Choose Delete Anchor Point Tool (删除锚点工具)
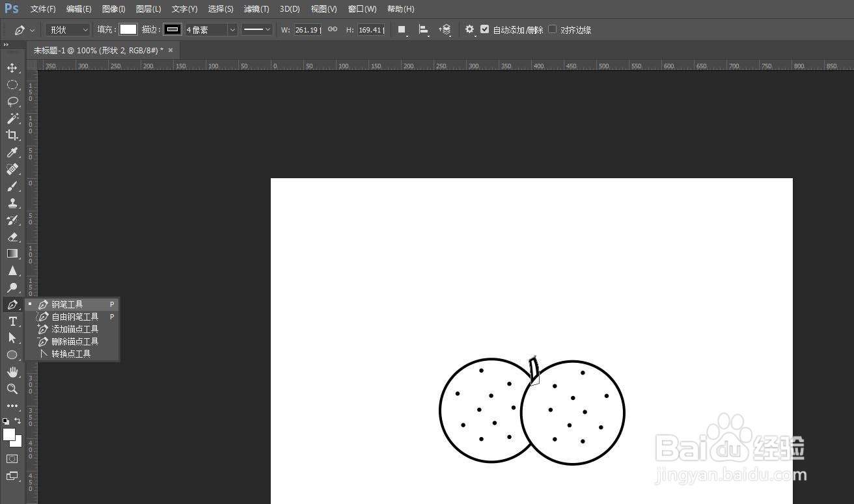The width and height of the screenshot is (854, 504). pyautogui.click(x=72, y=341)
